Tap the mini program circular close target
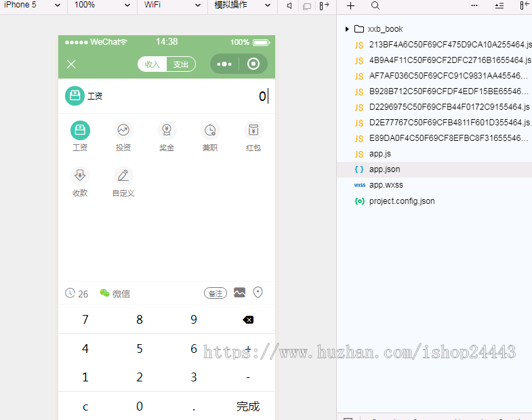This screenshot has width=532, height=420. pos(253,64)
